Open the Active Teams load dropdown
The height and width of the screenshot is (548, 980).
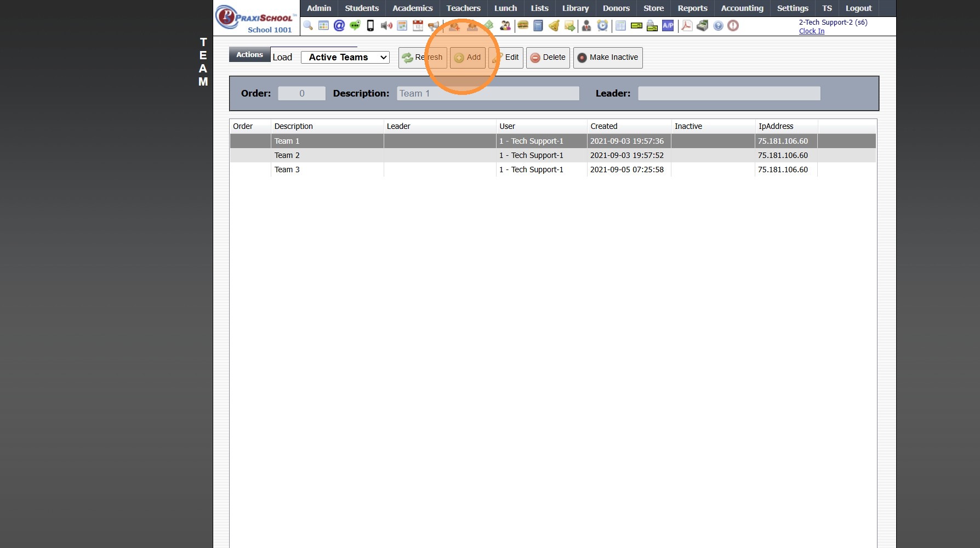pyautogui.click(x=345, y=57)
